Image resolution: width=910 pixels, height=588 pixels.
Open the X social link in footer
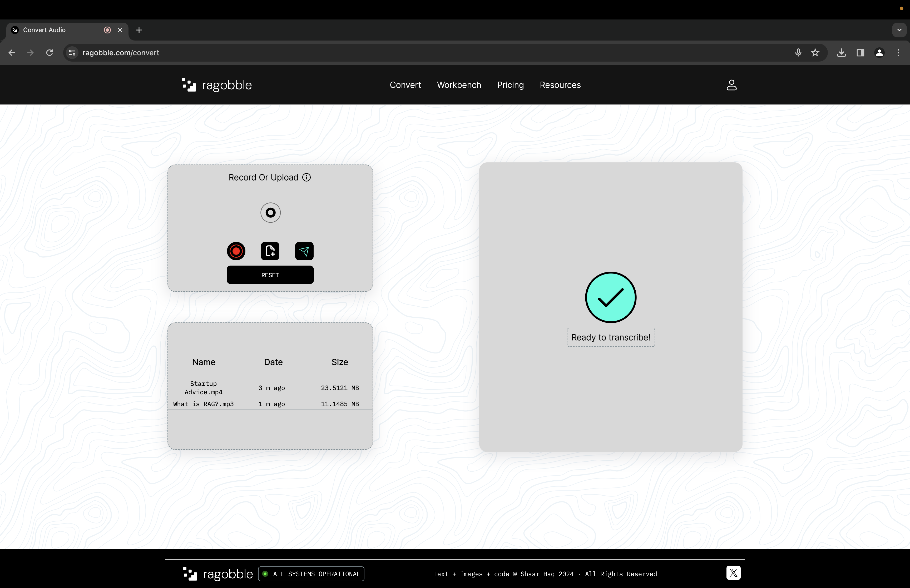coord(733,573)
